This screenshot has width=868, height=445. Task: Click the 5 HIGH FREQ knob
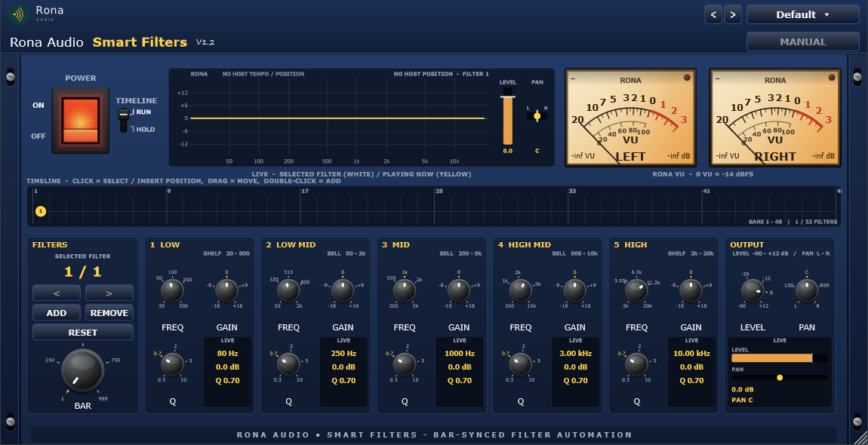pos(636,290)
